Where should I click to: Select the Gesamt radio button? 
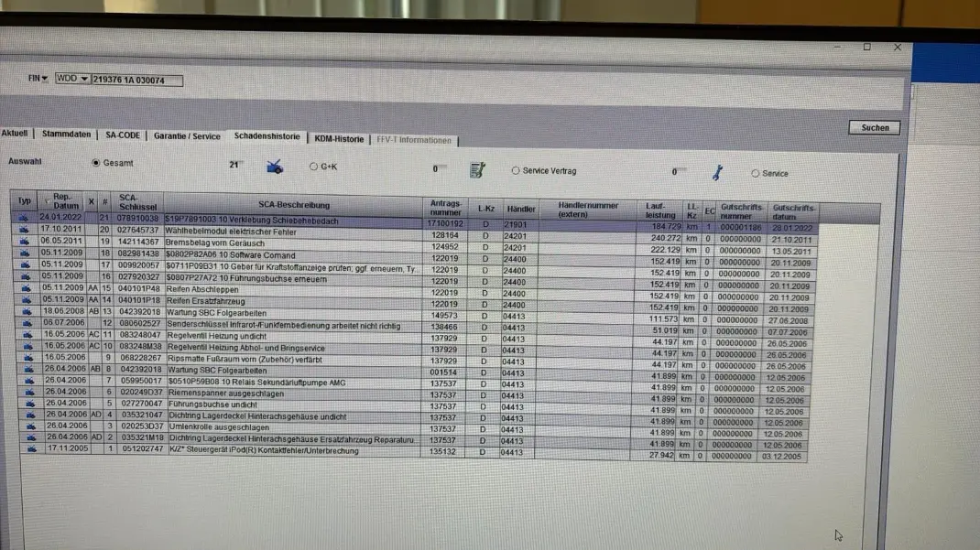tap(96, 163)
